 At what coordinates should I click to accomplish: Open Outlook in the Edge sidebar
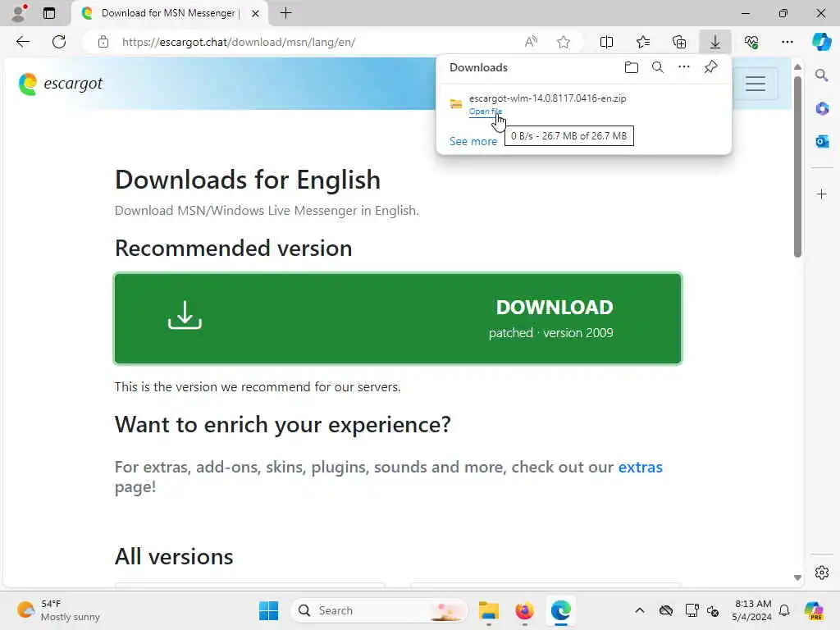(x=822, y=141)
